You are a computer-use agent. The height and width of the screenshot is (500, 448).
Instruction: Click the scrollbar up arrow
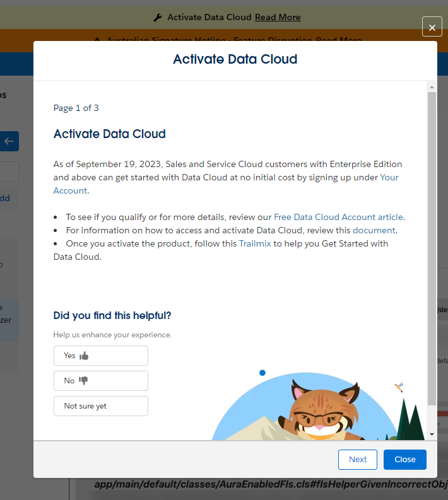[432, 87]
